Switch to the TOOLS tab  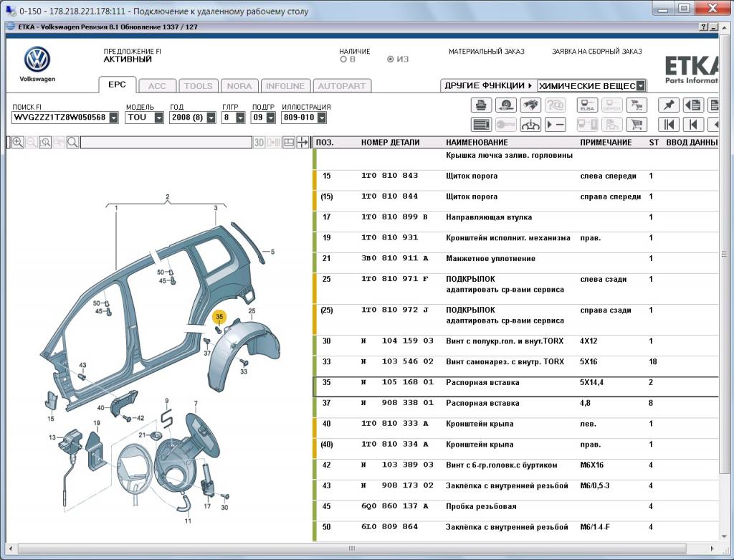click(x=198, y=86)
